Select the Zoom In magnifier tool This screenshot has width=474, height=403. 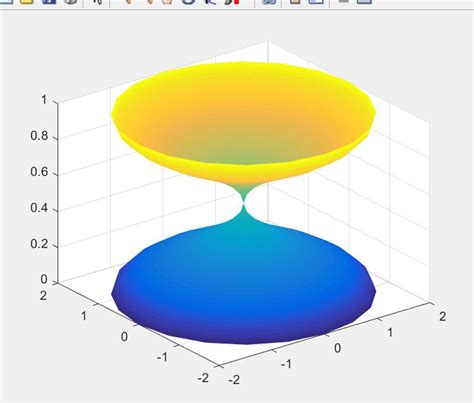[128, 1]
